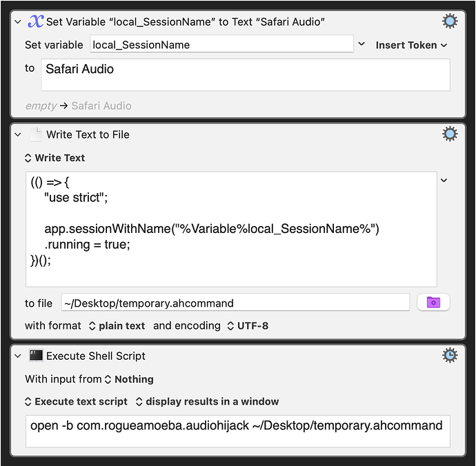Choose file with purple folder button
Screen dimensions: 476x466
(x=433, y=302)
